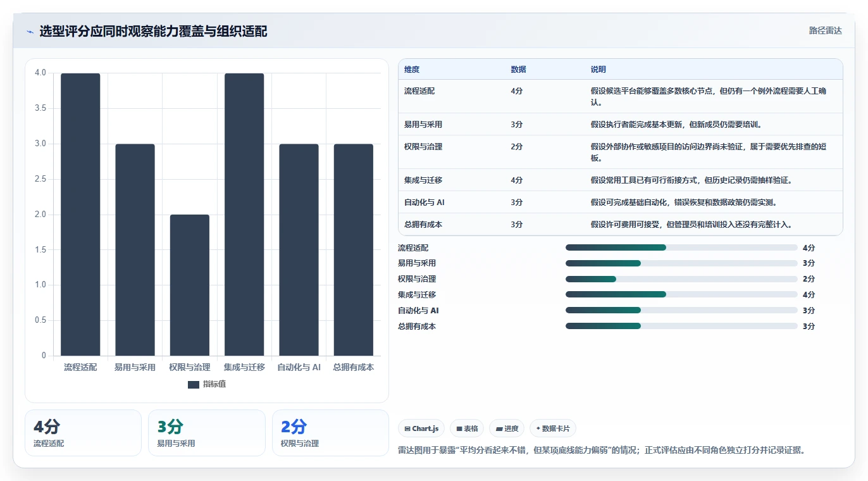Click the 流程适配 progress bar
This screenshot has height=481, width=868.
click(x=681, y=247)
